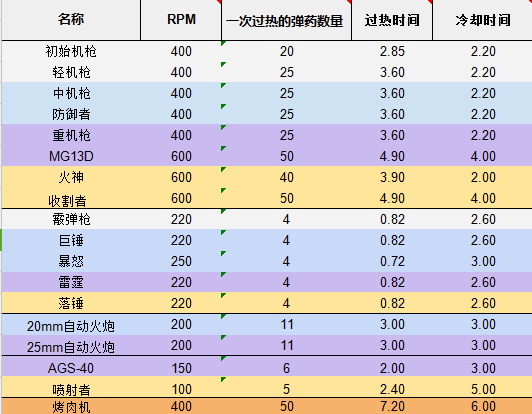Select the MG13D name cell

pyautogui.click(x=71, y=156)
